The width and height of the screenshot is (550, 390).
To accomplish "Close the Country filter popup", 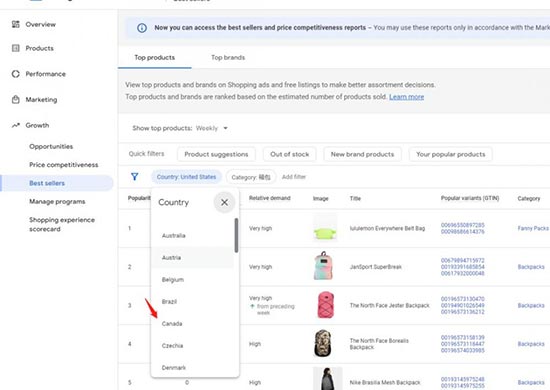I will pyautogui.click(x=224, y=202).
